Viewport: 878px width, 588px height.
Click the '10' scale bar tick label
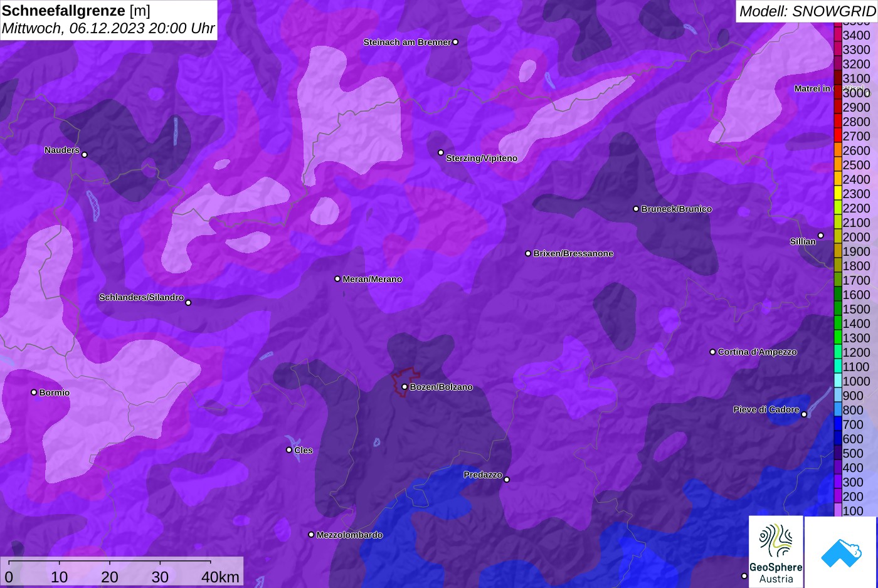pyautogui.click(x=59, y=577)
